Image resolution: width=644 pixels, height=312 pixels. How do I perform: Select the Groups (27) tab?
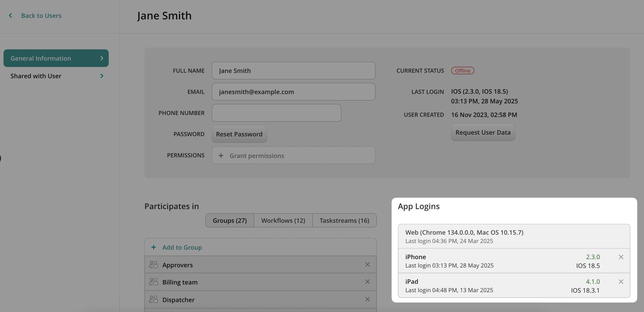(230, 220)
